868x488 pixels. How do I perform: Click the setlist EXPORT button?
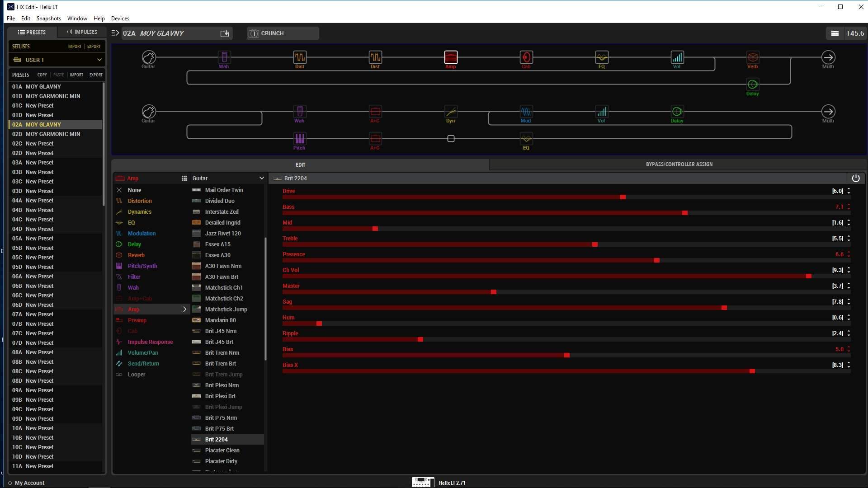click(x=94, y=47)
